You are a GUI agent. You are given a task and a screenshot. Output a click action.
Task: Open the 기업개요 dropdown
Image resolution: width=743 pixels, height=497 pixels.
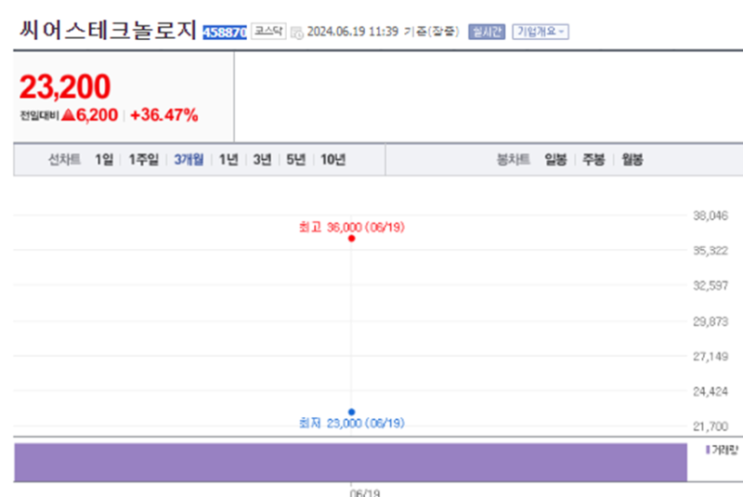[540, 32]
